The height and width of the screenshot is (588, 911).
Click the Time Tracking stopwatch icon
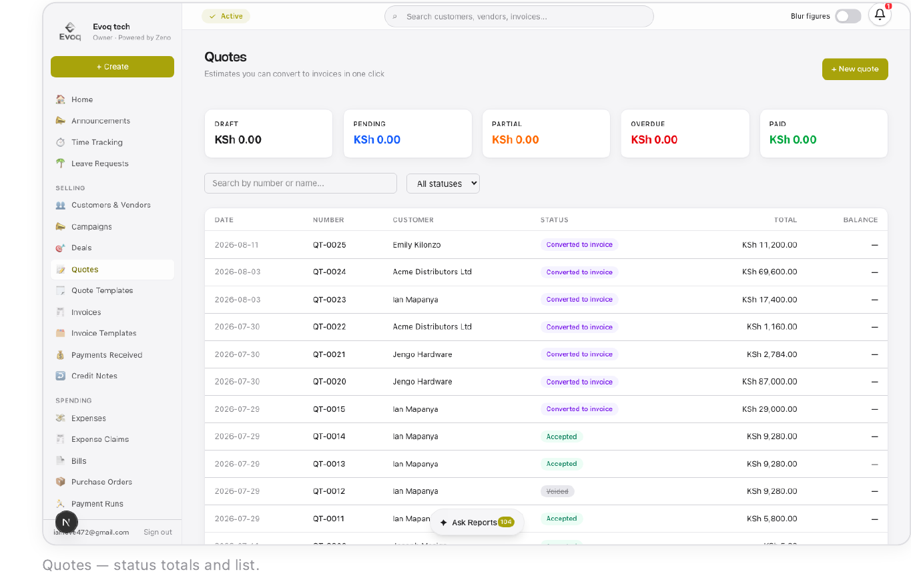tap(61, 142)
